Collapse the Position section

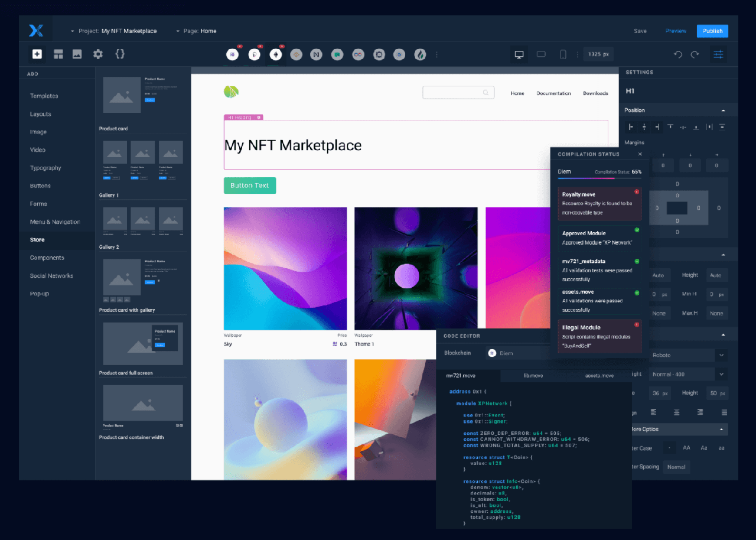point(724,110)
